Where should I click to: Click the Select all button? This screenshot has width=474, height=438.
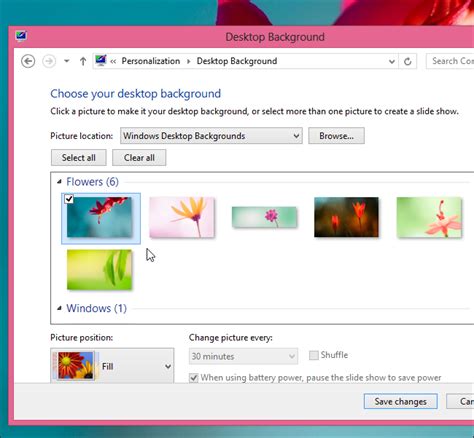[79, 158]
